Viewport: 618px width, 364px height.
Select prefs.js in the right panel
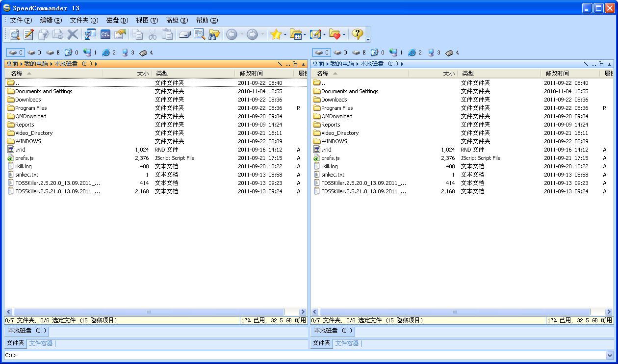tap(330, 158)
